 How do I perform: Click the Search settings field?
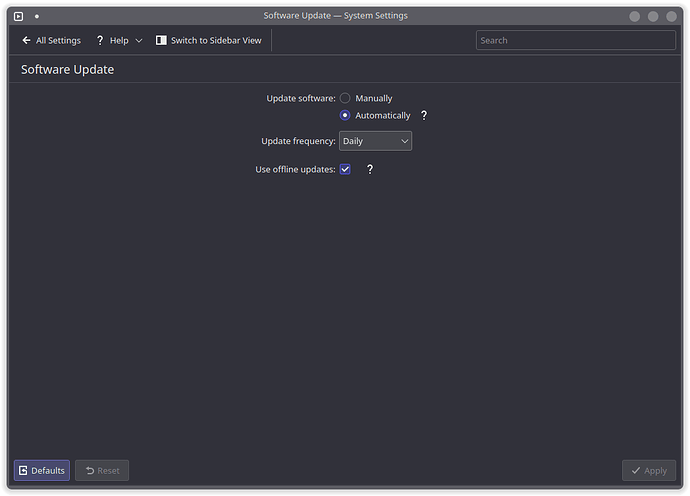(x=575, y=41)
